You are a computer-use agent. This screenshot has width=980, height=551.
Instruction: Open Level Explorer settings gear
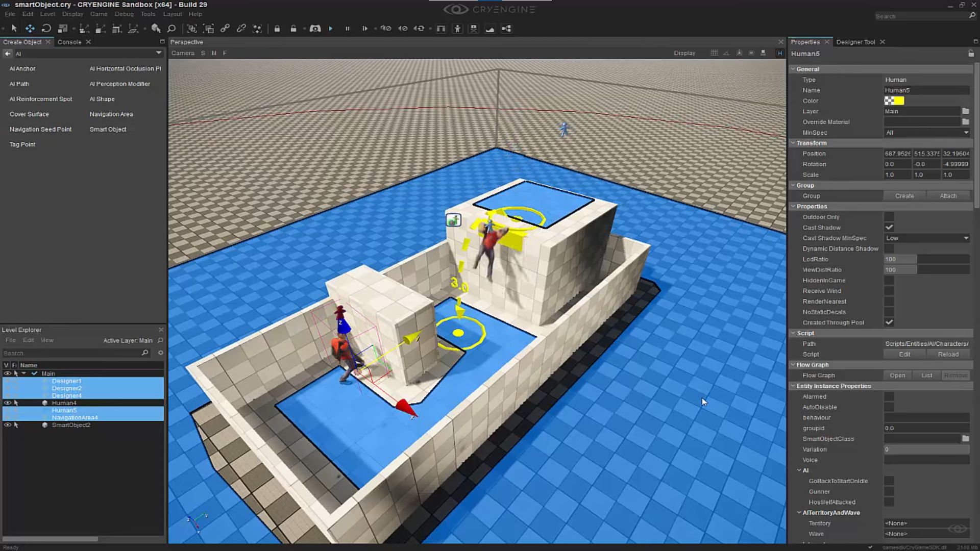160,353
